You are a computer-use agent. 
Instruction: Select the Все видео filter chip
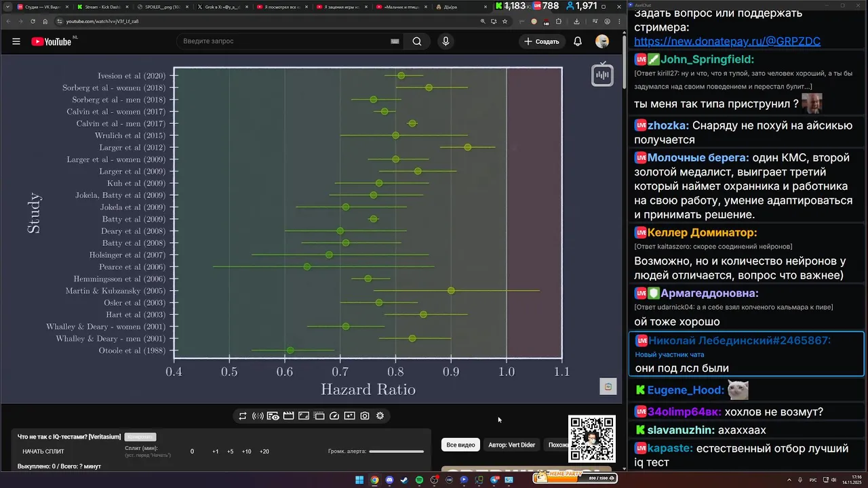460,445
